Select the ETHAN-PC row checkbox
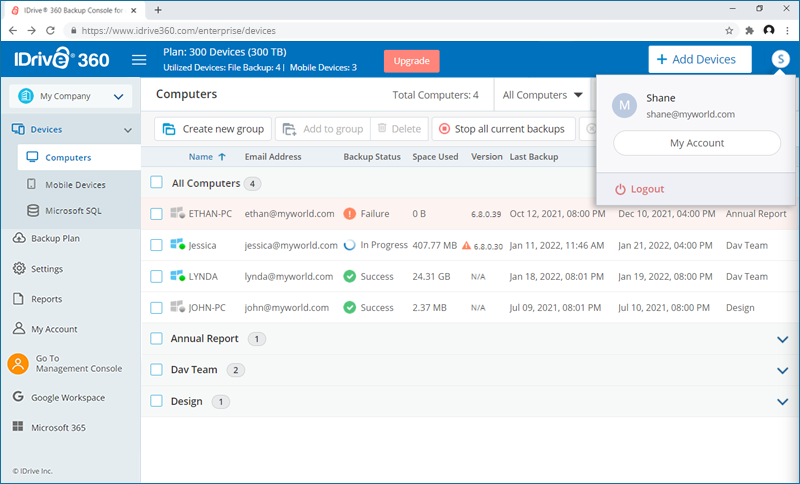This screenshot has height=484, width=800. click(157, 214)
